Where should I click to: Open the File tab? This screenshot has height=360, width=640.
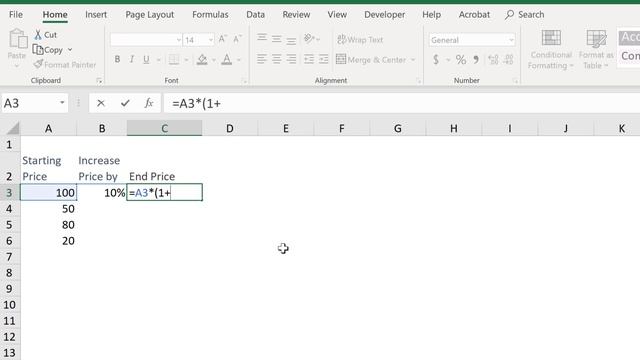click(x=16, y=15)
